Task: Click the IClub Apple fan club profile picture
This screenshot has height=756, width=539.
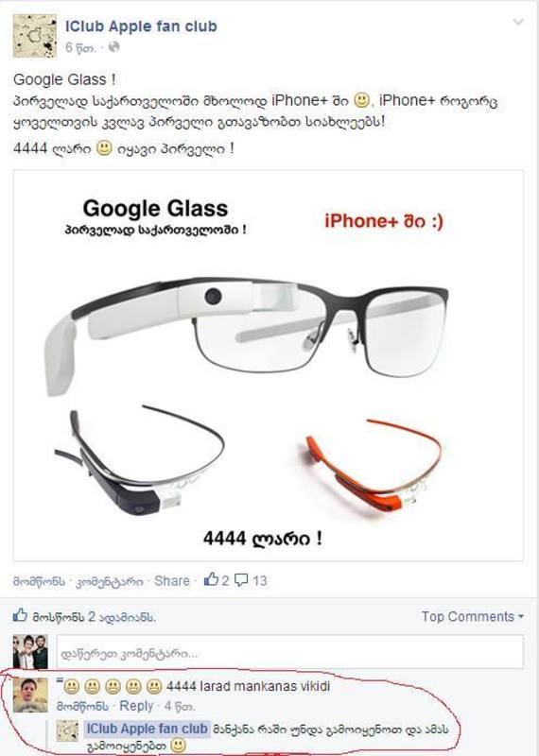Action: click(34, 36)
